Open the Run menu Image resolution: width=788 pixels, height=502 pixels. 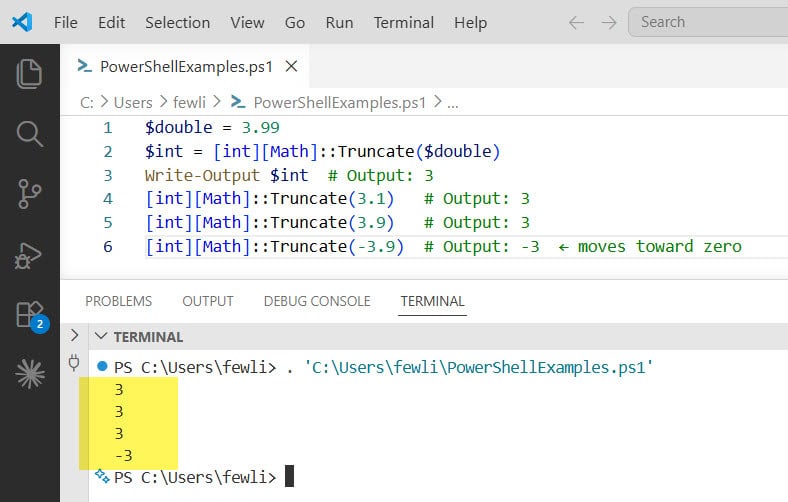339,23
